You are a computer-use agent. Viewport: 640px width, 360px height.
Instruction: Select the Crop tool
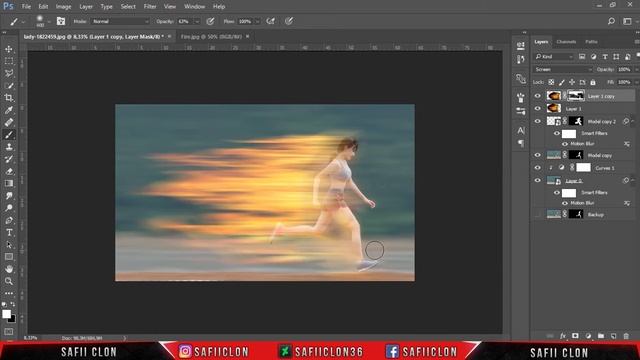click(9, 98)
